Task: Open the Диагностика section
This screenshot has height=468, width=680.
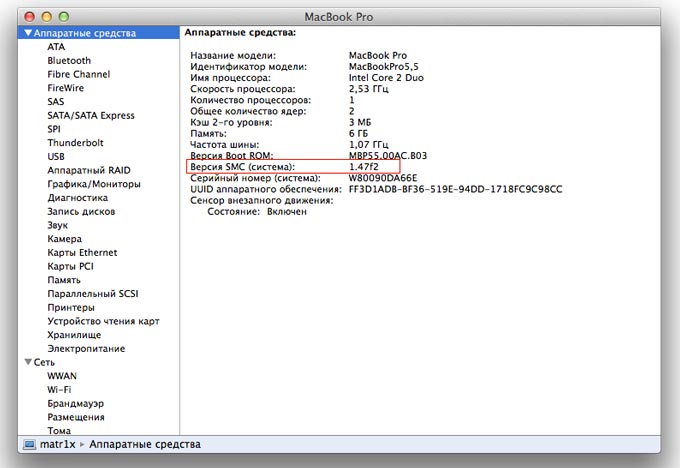Action: [x=77, y=198]
